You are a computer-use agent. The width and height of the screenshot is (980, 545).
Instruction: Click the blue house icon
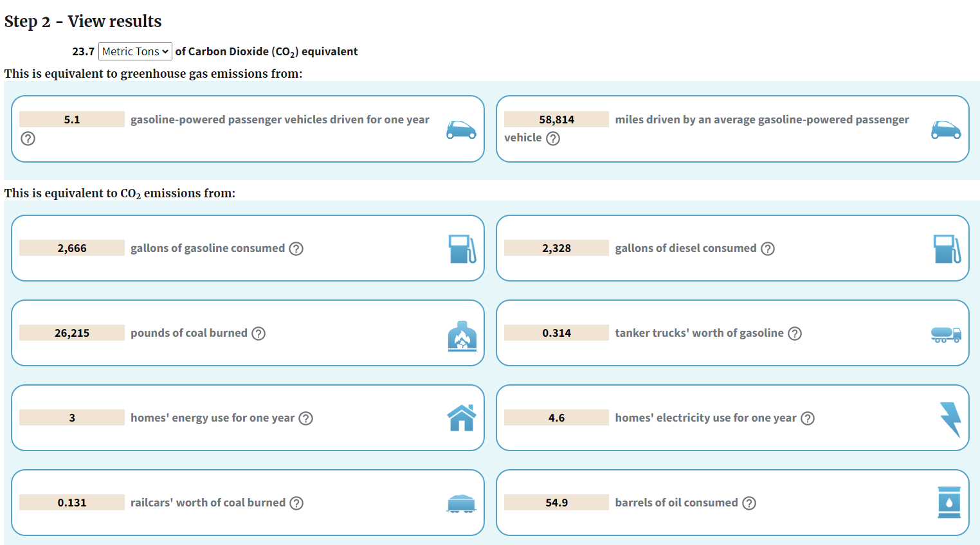coord(462,418)
